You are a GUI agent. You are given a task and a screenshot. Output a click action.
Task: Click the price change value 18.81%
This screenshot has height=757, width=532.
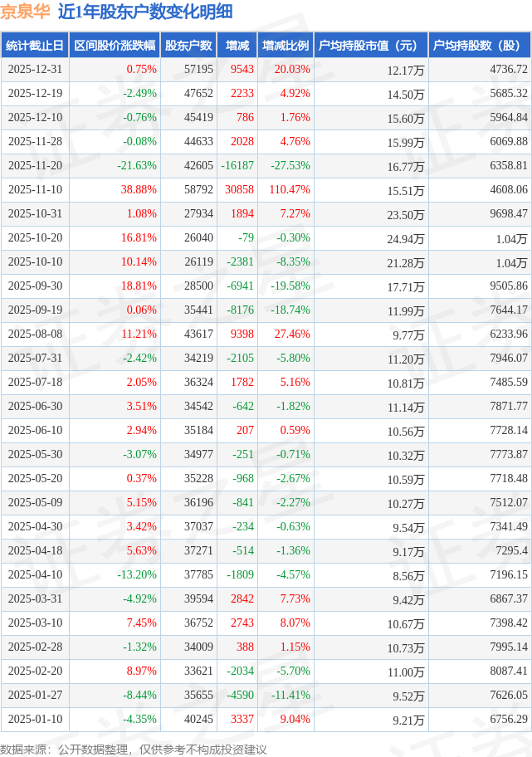pyautogui.click(x=139, y=286)
